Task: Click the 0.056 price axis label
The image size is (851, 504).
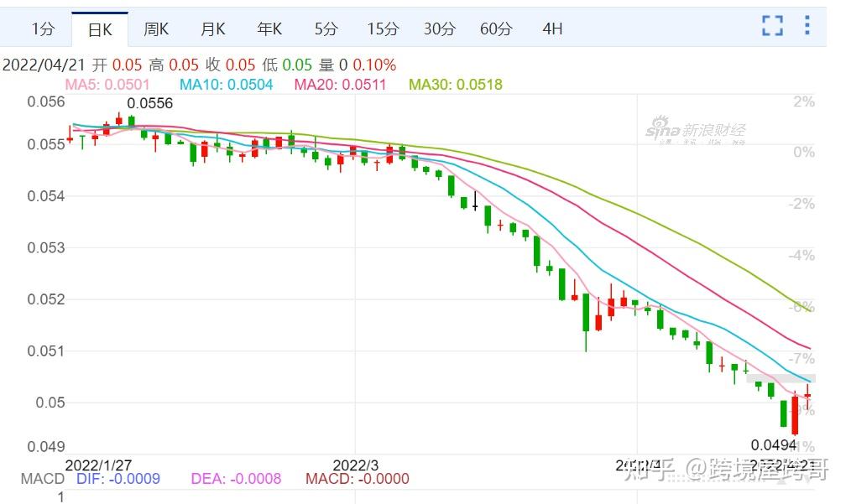Action: point(46,102)
